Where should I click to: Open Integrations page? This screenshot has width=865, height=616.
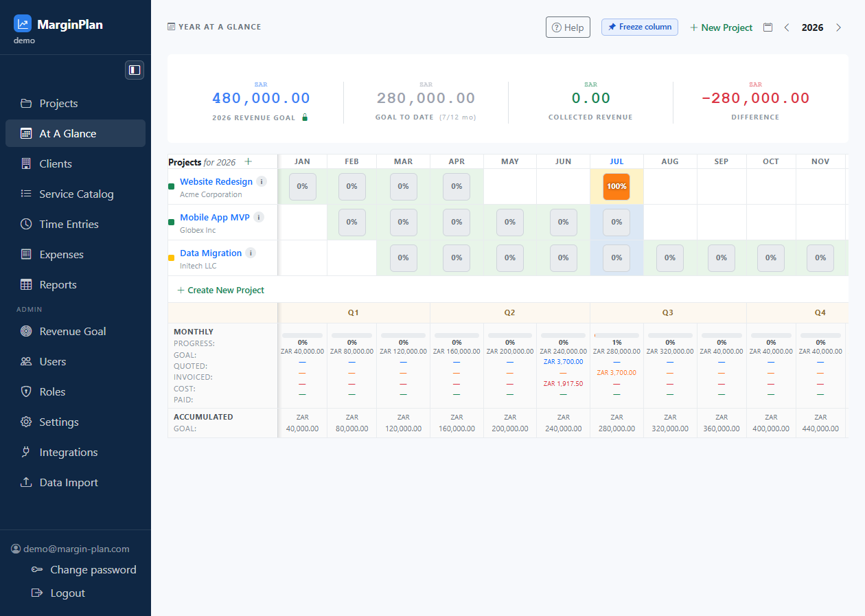[76, 453]
